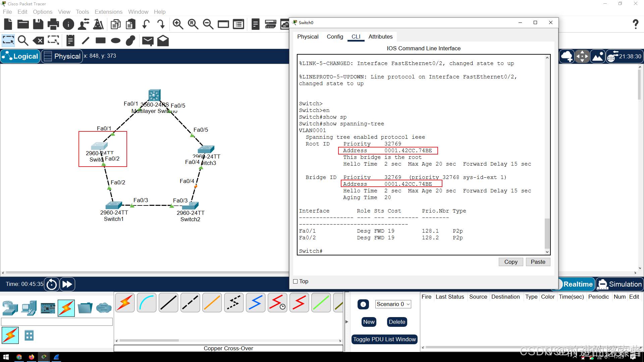Click Fast Forward Time button
The width and height of the screenshot is (644, 362).
[x=67, y=284]
